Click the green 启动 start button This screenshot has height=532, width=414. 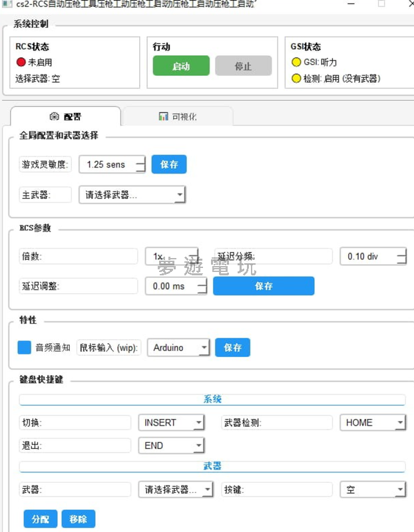(181, 65)
